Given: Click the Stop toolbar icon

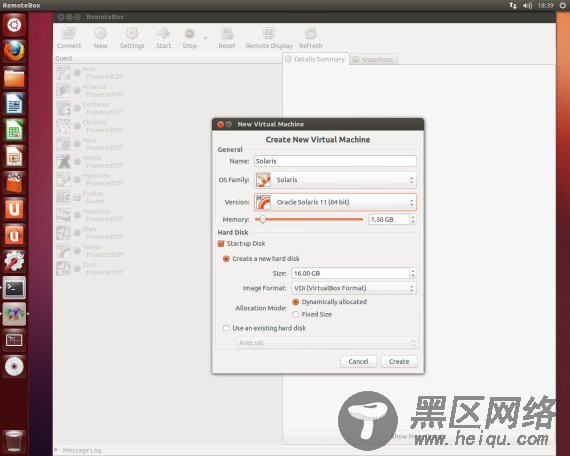Looking at the screenshot, I should coord(189,38).
